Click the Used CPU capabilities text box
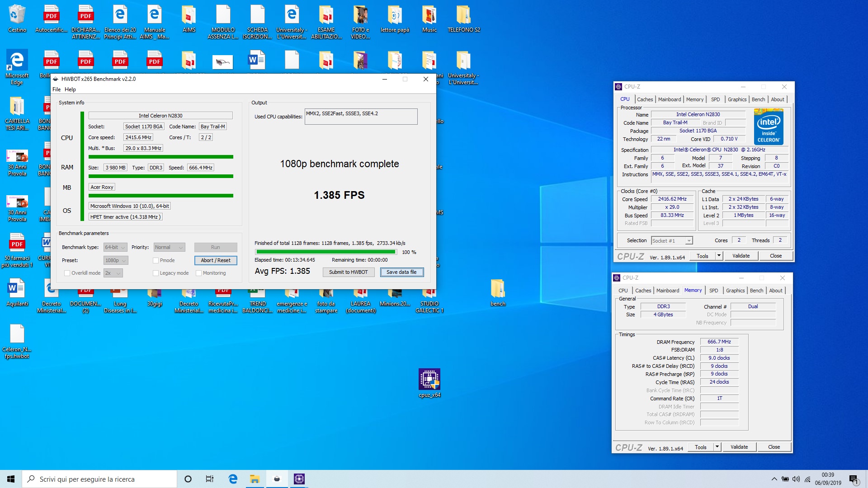 361,117
